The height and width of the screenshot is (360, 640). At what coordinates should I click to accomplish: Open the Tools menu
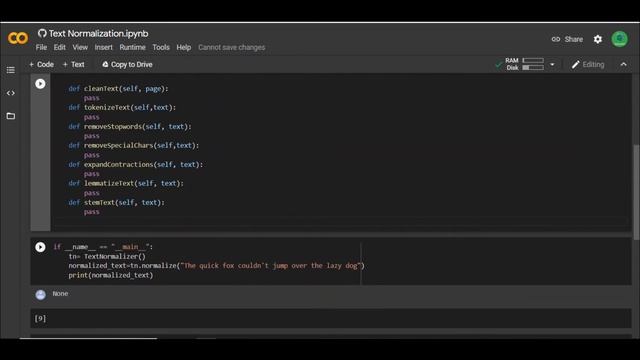click(x=161, y=47)
